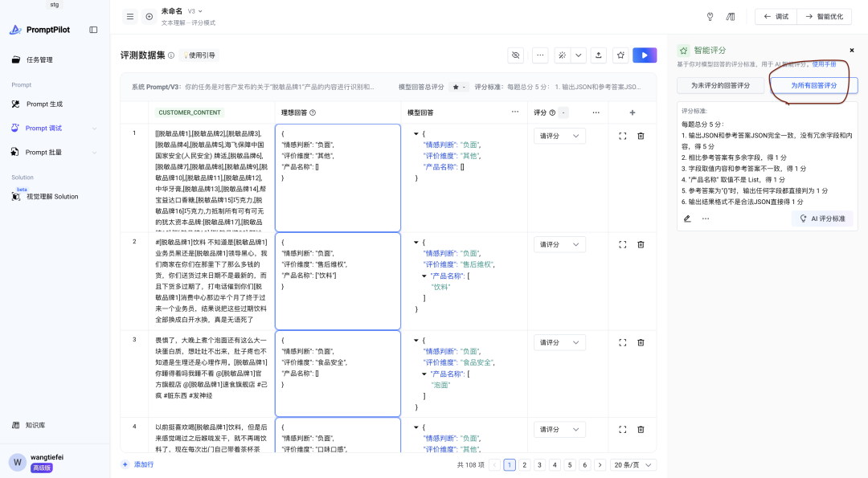Open the 请评分 dropdown for row 4
868x478 pixels.
tap(559, 429)
